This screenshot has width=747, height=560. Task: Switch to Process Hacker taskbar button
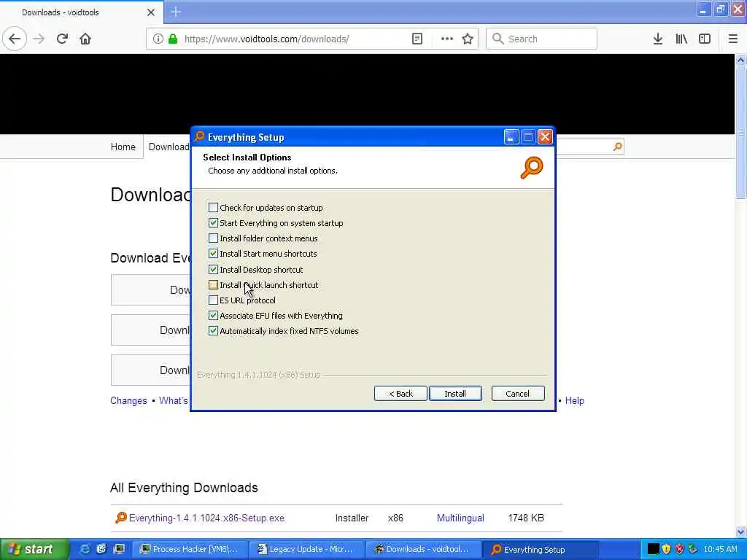(189, 549)
